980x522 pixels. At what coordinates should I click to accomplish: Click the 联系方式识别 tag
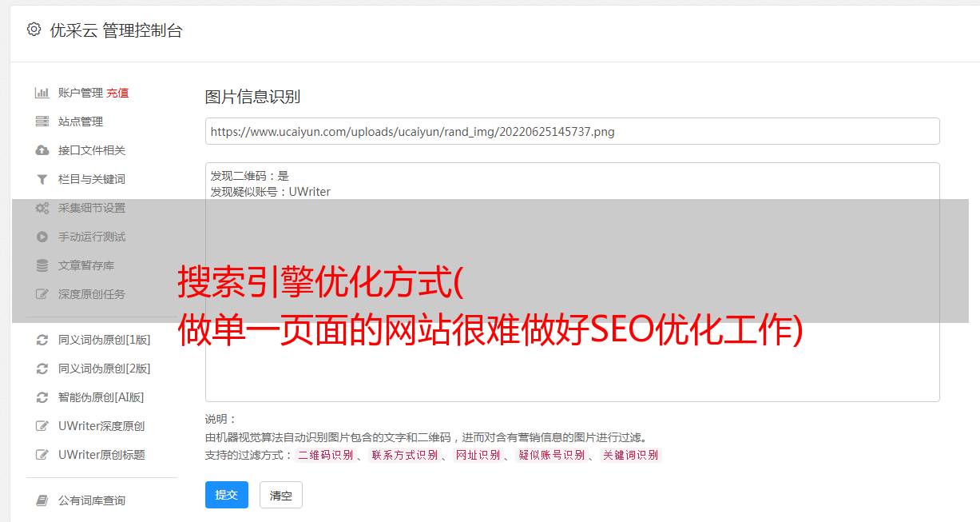click(x=404, y=455)
